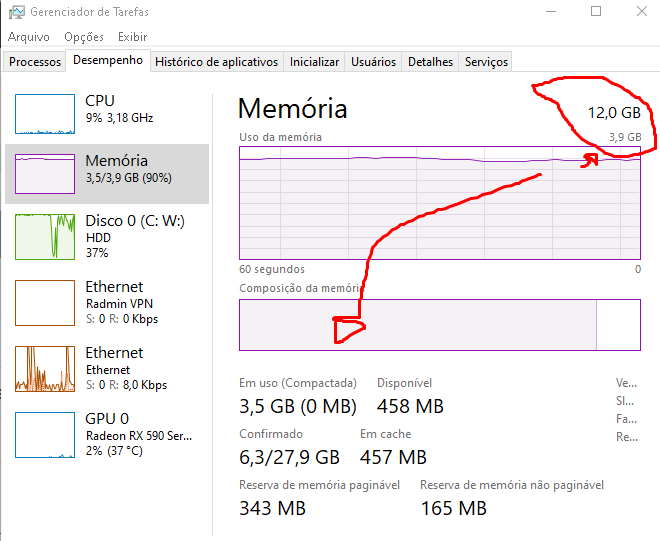Open the Usuários tab

pyautogui.click(x=373, y=62)
